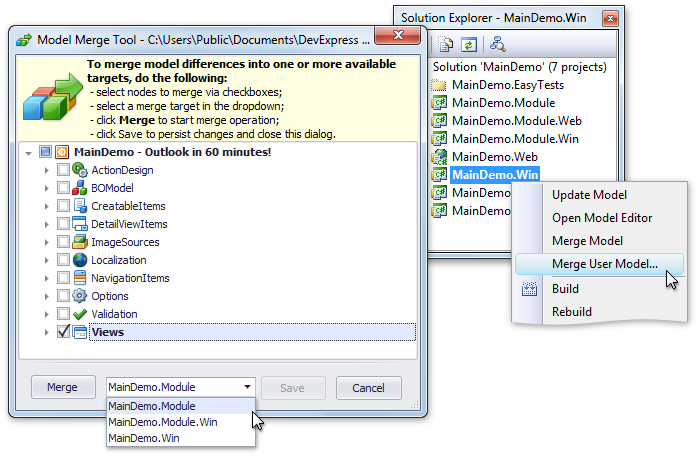Expand the BOModel node
The height and width of the screenshot is (456, 700).
(46, 188)
